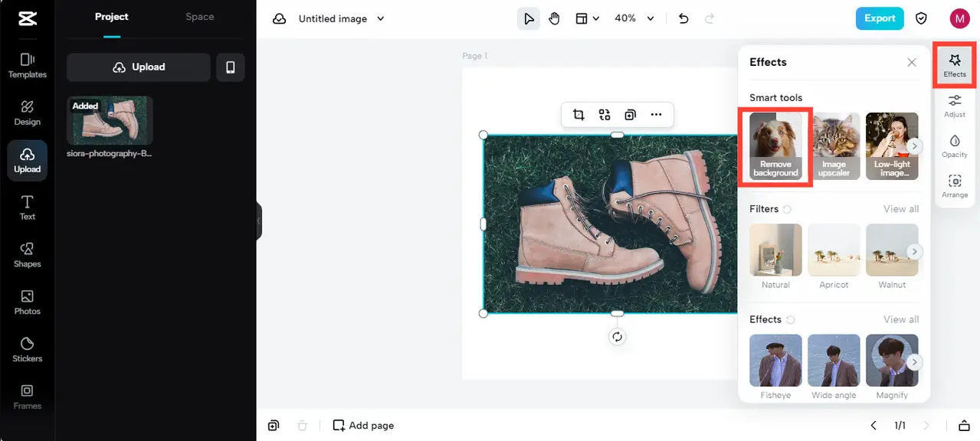Open the Adjust tool
Viewport: 980px width, 441px height.
coord(955,106)
